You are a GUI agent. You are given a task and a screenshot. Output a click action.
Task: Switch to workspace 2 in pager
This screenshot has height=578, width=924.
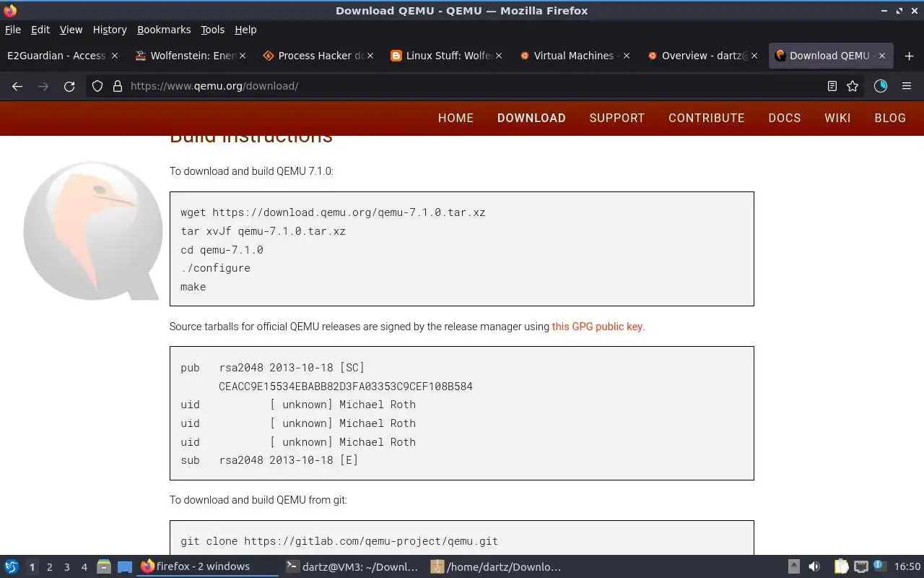tap(50, 567)
